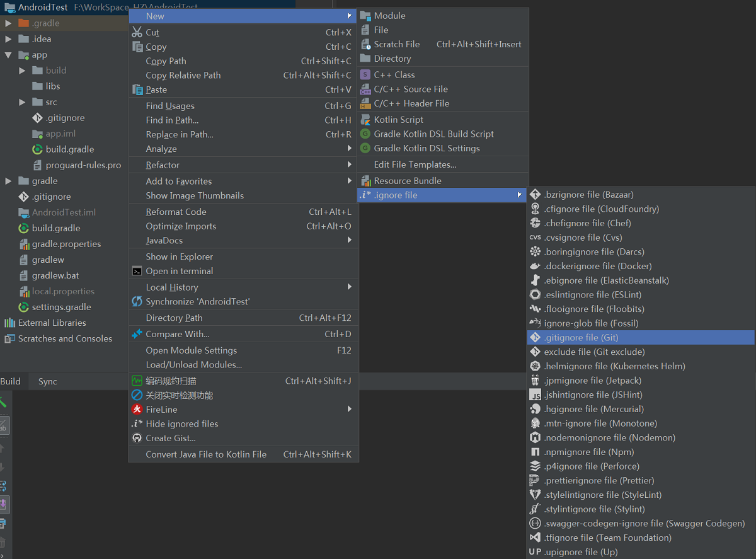Click the Team Foundation icon for .tfignore
756x559 pixels.
point(535,538)
